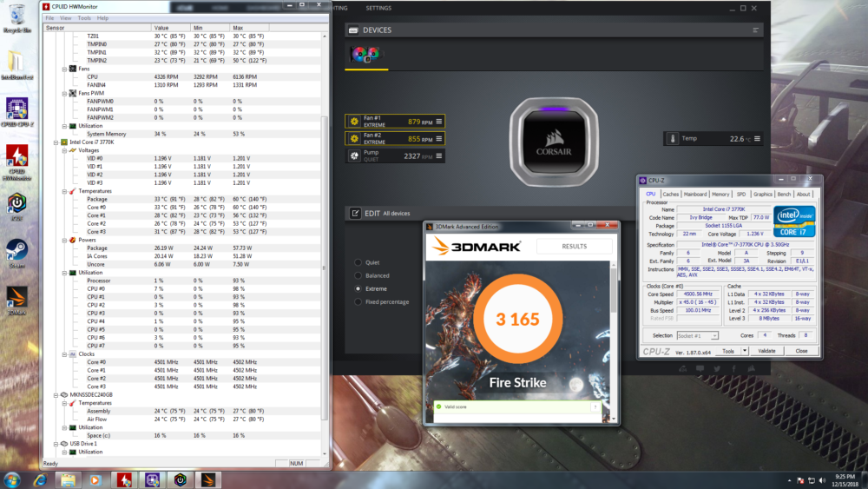Open Fan #2 options menu icon

[439, 138]
